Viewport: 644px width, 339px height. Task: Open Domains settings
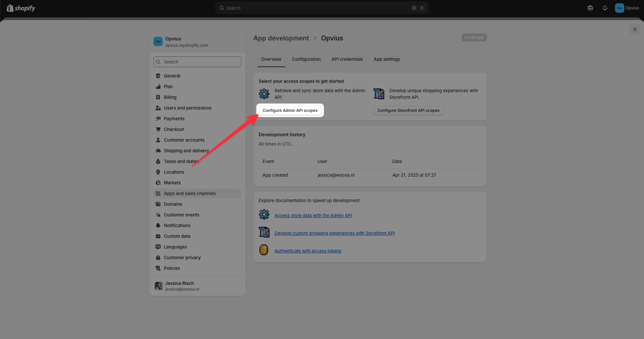click(x=197, y=204)
